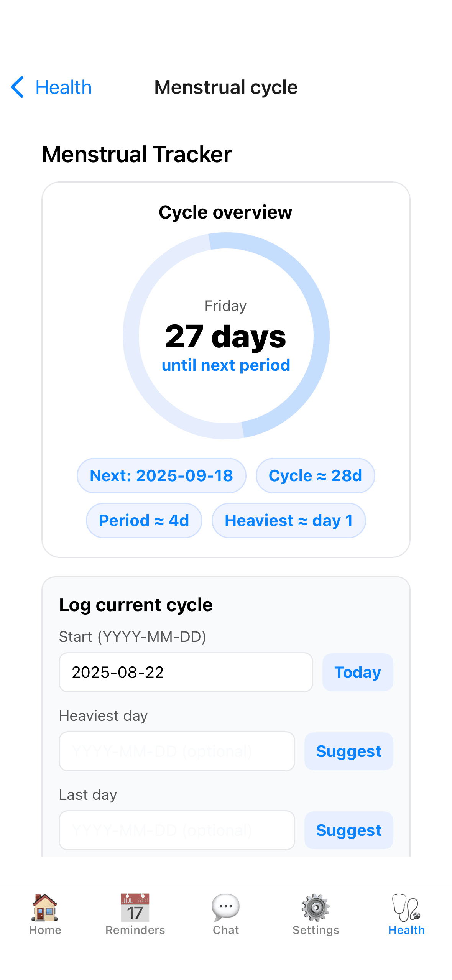Switch to the Reminders tab label
Viewport: 452px width, 980px height.
click(135, 930)
